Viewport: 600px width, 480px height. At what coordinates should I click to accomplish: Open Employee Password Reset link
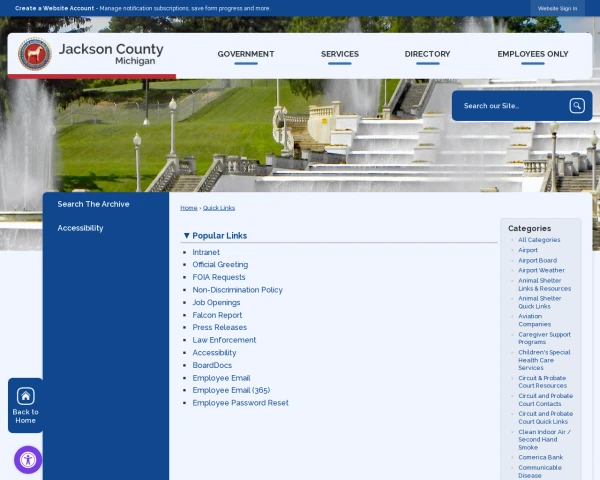(x=240, y=403)
